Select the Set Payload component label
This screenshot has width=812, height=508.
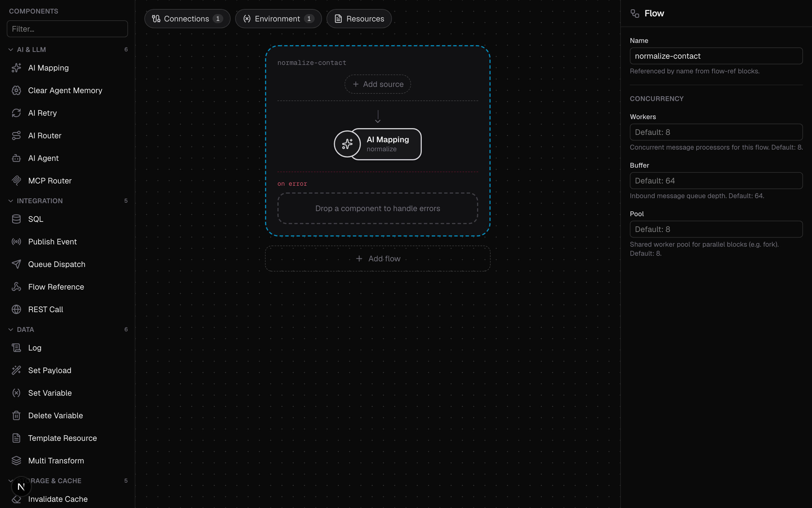tap(50, 370)
